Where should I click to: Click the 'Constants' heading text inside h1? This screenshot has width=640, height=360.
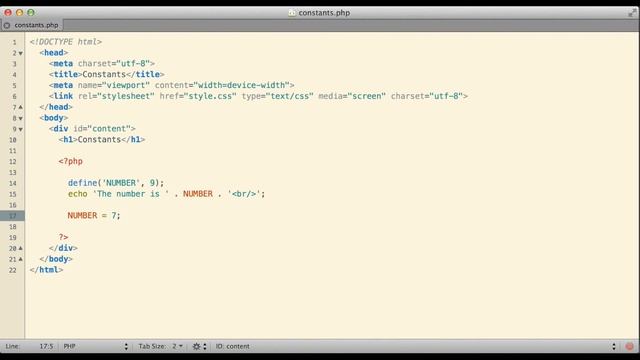point(99,140)
